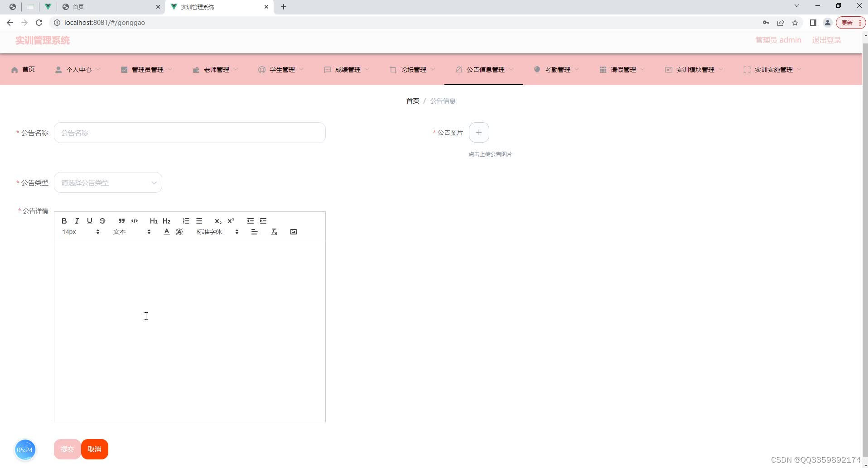Expand the 实训模块管理 menu
The width and height of the screenshot is (868, 468).
[x=694, y=69]
